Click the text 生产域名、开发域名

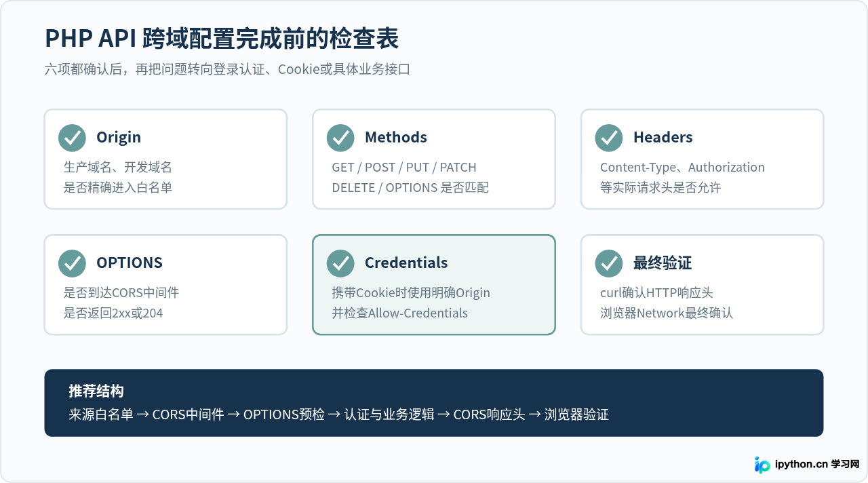(118, 167)
